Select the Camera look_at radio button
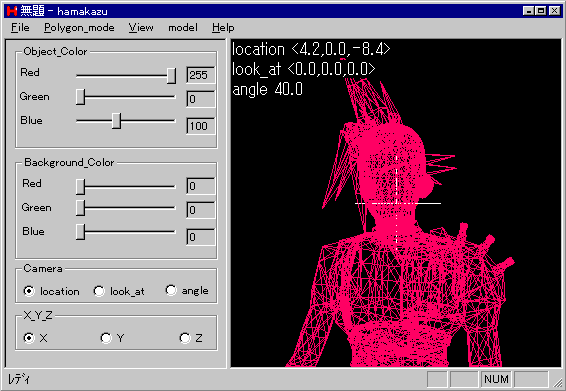 99,291
